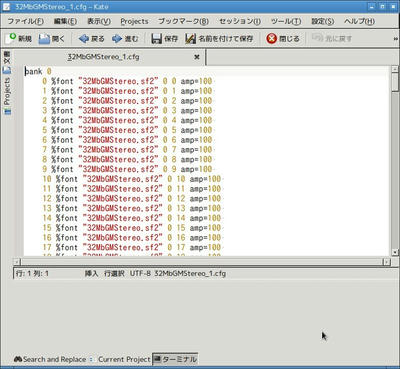Show Current Project panel
Image resolution: width=400 pixels, height=369 pixels.
pyautogui.click(x=121, y=359)
